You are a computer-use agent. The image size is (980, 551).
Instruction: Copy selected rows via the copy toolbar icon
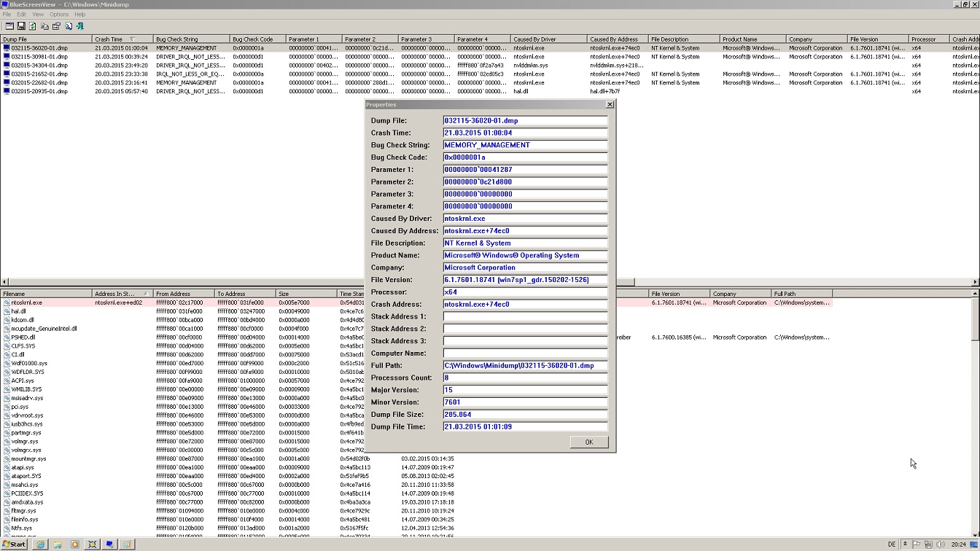coord(44,26)
